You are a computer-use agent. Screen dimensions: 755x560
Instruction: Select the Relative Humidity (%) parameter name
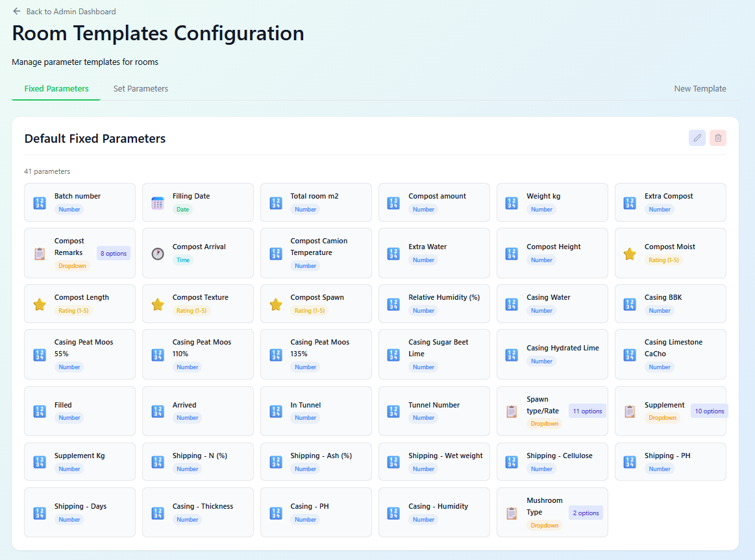tap(444, 297)
